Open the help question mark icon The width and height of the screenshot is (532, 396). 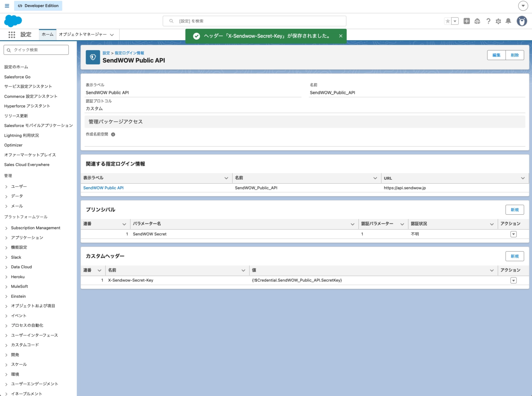(488, 21)
